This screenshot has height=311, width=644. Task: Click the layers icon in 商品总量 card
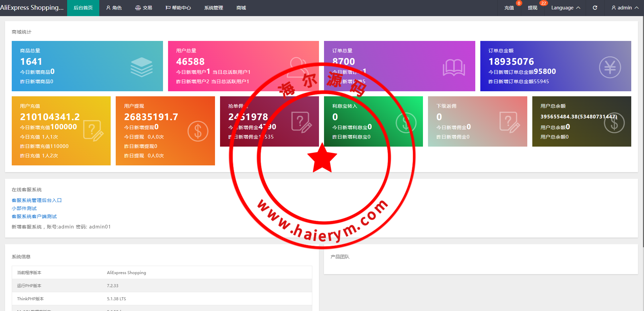pos(141,67)
